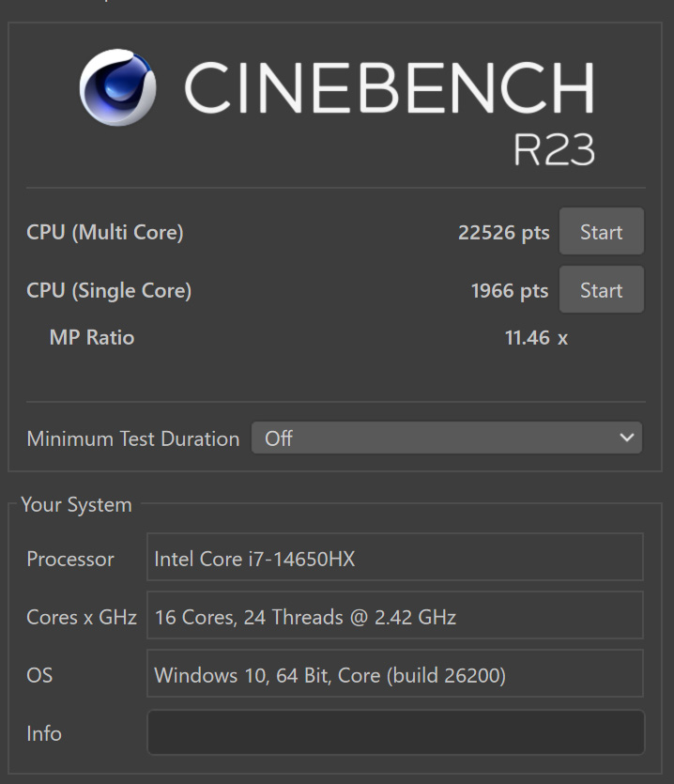Viewport: 674px width, 784px height.
Task: Select the Processor field showing Intel Core i7-14650HX
Action: pos(395,559)
